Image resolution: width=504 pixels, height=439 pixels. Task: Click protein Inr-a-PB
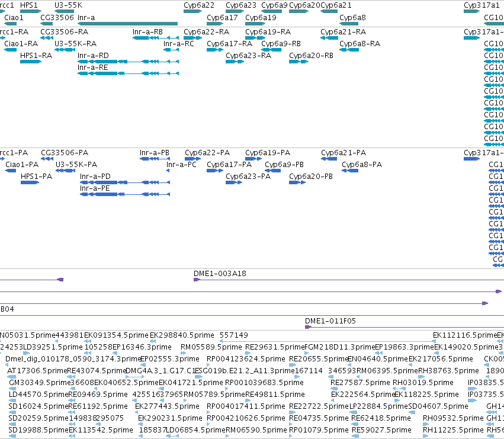click(155, 159)
